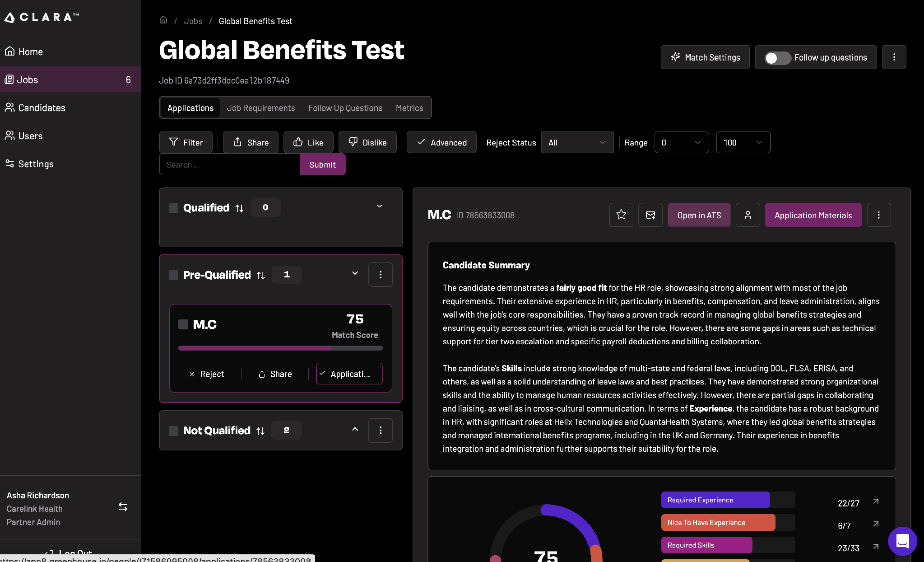Open candidate detail three-dot menu
This screenshot has height=562, width=924.
879,215
